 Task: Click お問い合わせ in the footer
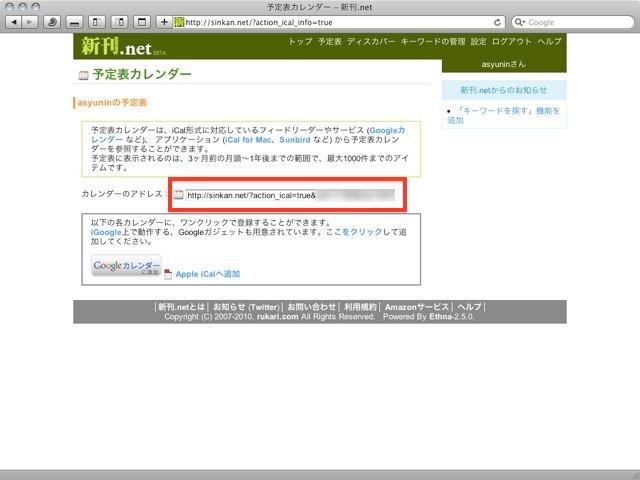[x=312, y=307]
